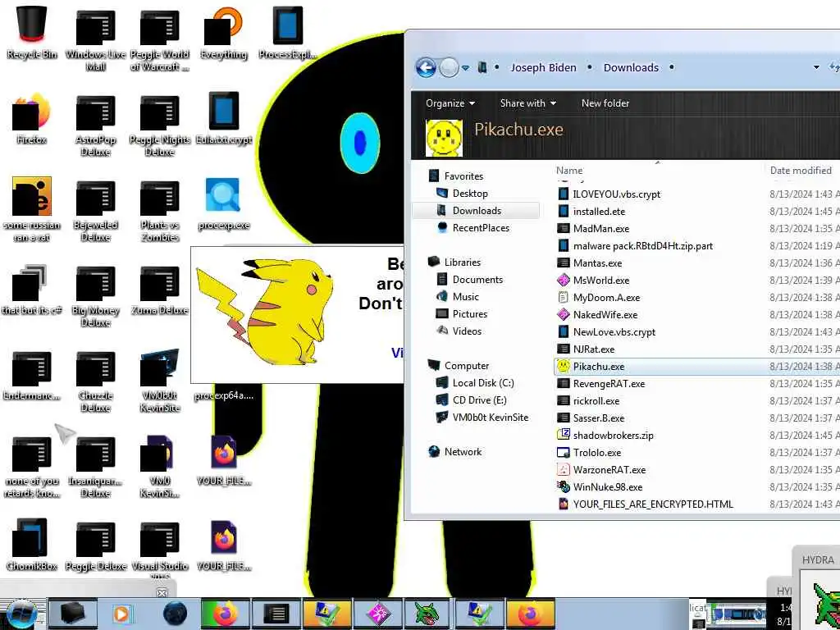Select the Plants vs Zombies desktop shortcut
This screenshot has width=840, height=630.
pos(160,211)
